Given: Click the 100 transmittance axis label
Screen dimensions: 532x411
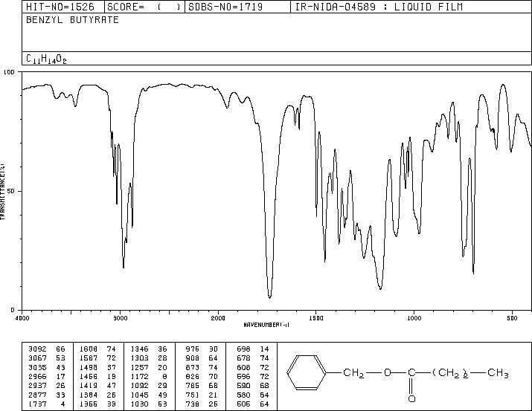Looking at the screenshot, I should tap(9, 72).
